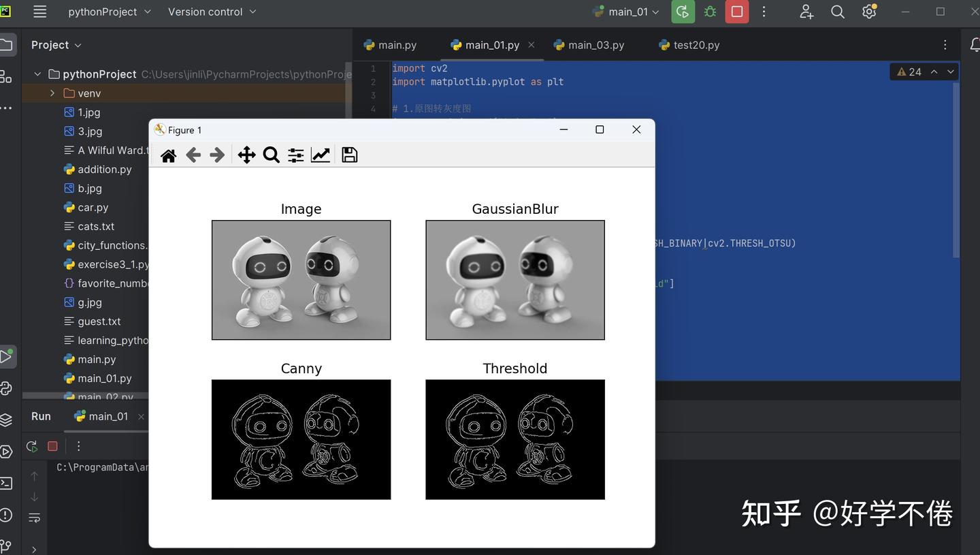Viewport: 980px width, 555px height.
Task: Open the notifications bell icon
Action: pyautogui.click(x=975, y=45)
